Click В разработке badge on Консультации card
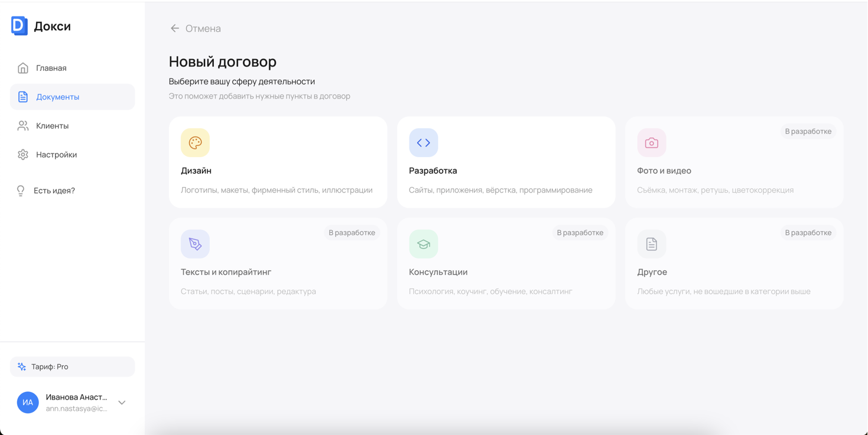This screenshot has height=435, width=868. (x=580, y=233)
